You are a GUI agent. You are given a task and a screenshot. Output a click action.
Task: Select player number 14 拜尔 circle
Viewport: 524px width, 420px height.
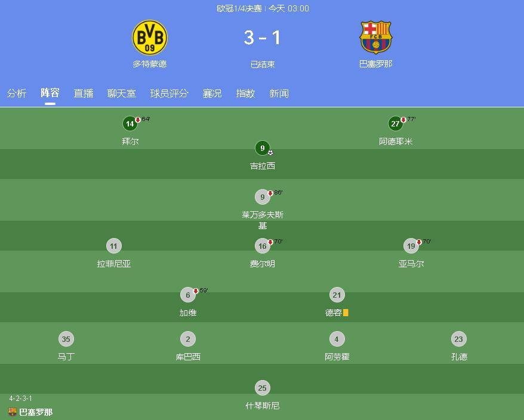point(130,123)
